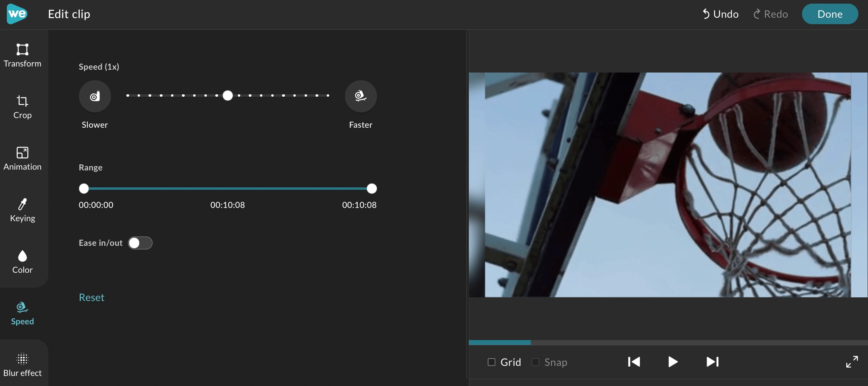Open the Keying tab
Screen dimensions: 868x386
point(23,210)
